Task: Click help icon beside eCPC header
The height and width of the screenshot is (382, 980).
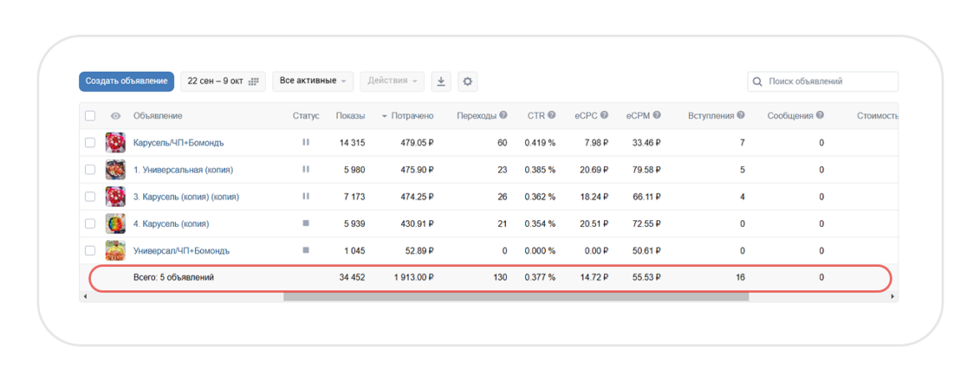Action: [604, 115]
